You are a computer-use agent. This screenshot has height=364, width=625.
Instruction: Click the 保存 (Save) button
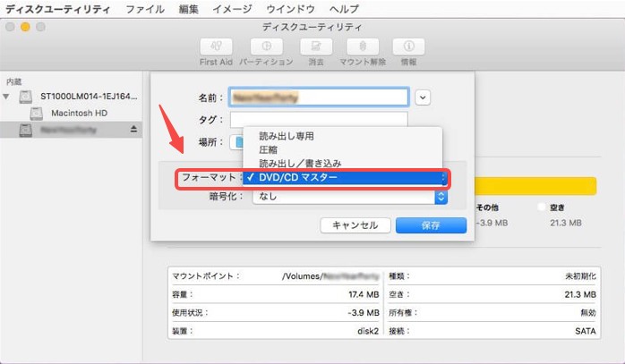pyautogui.click(x=431, y=225)
